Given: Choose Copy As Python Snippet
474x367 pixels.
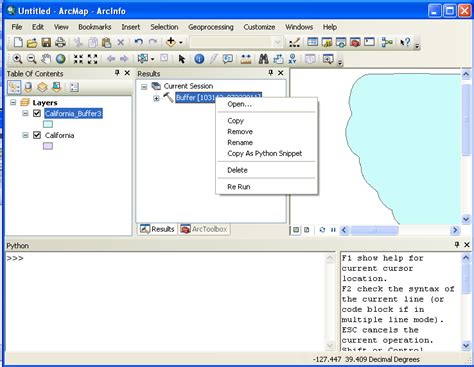Looking at the screenshot, I should [x=266, y=154].
